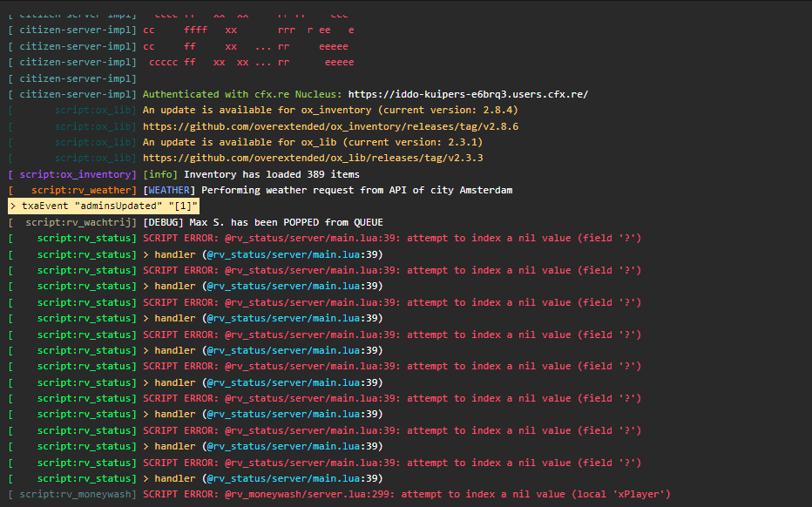Click the [DEBUG] tag in queue line

click(163, 222)
